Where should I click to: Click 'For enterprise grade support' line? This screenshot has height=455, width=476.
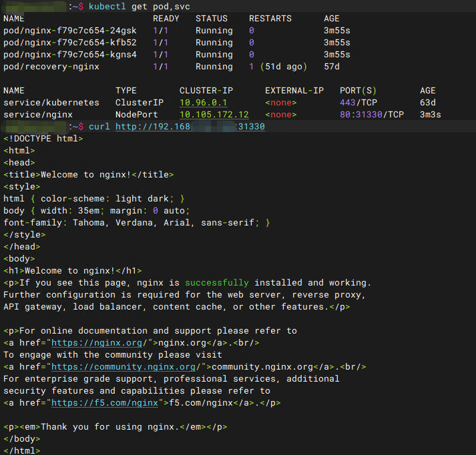(x=171, y=379)
